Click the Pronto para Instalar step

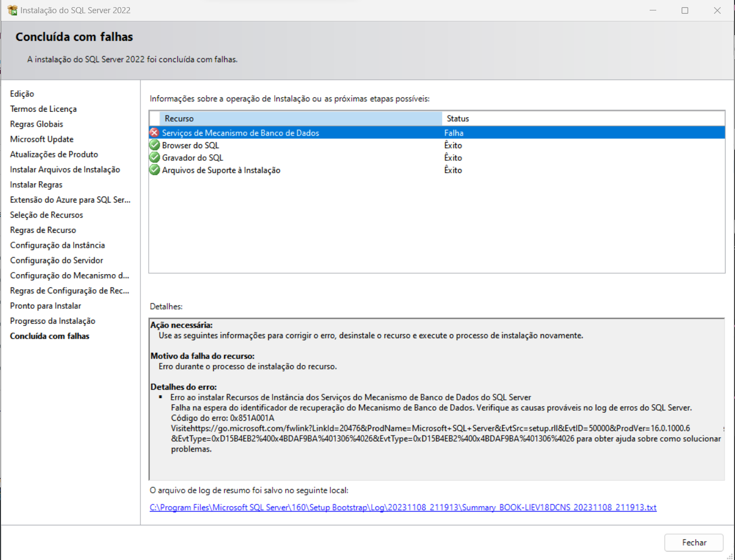point(45,306)
